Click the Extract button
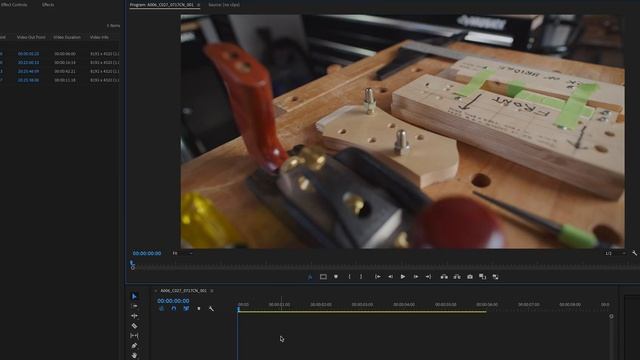 coord(457,277)
